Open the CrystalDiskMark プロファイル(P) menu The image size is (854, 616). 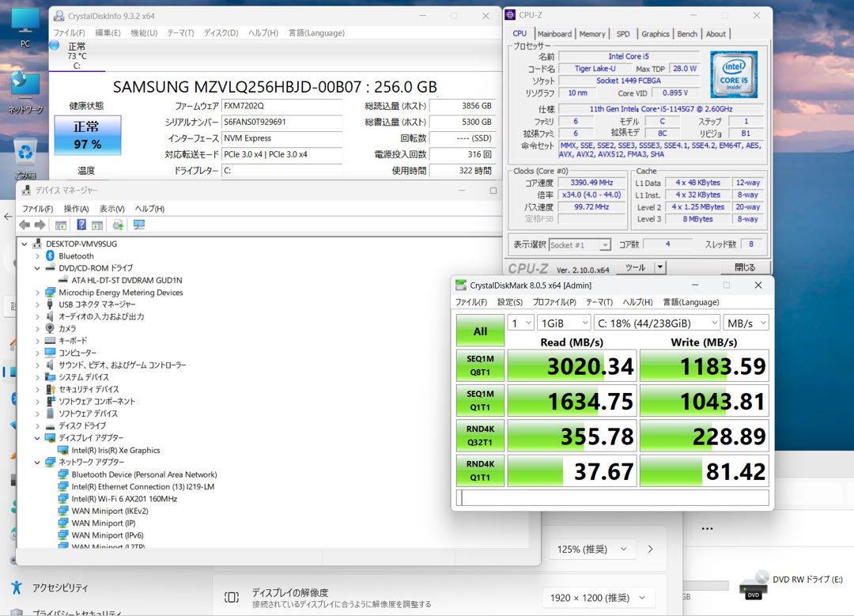(x=554, y=302)
